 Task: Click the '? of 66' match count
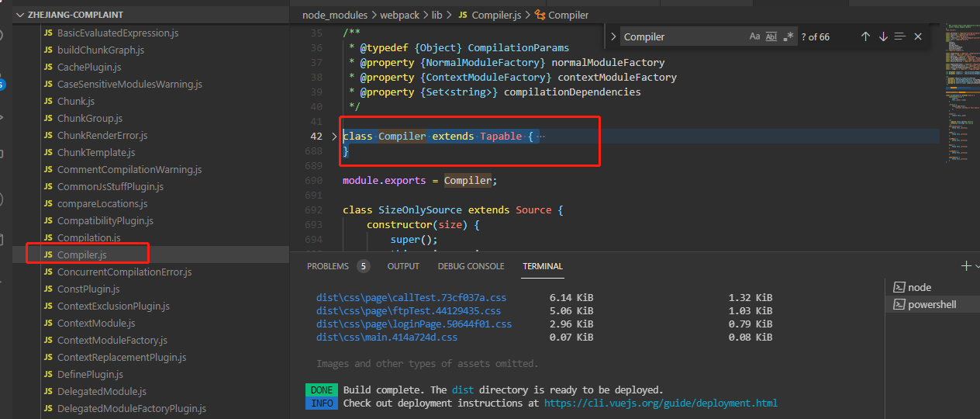[x=816, y=36]
